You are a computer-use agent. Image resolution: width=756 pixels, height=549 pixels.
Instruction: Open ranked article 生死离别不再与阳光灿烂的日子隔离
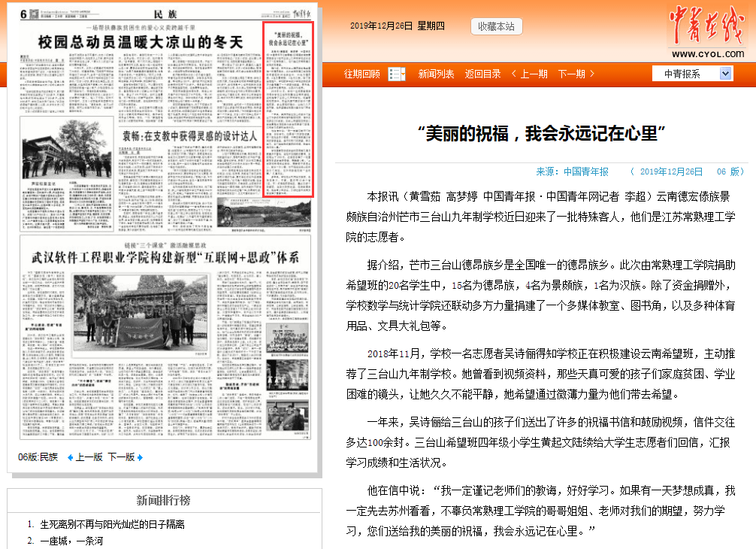(x=112, y=524)
